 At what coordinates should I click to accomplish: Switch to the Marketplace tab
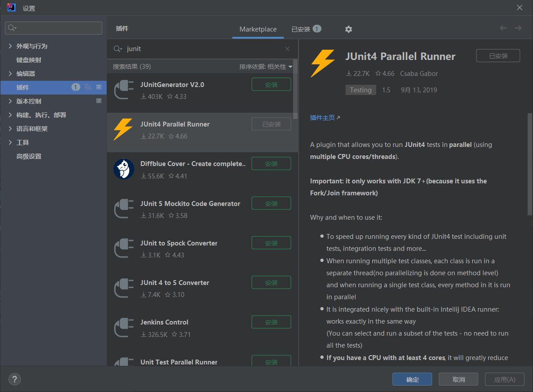[x=258, y=29]
